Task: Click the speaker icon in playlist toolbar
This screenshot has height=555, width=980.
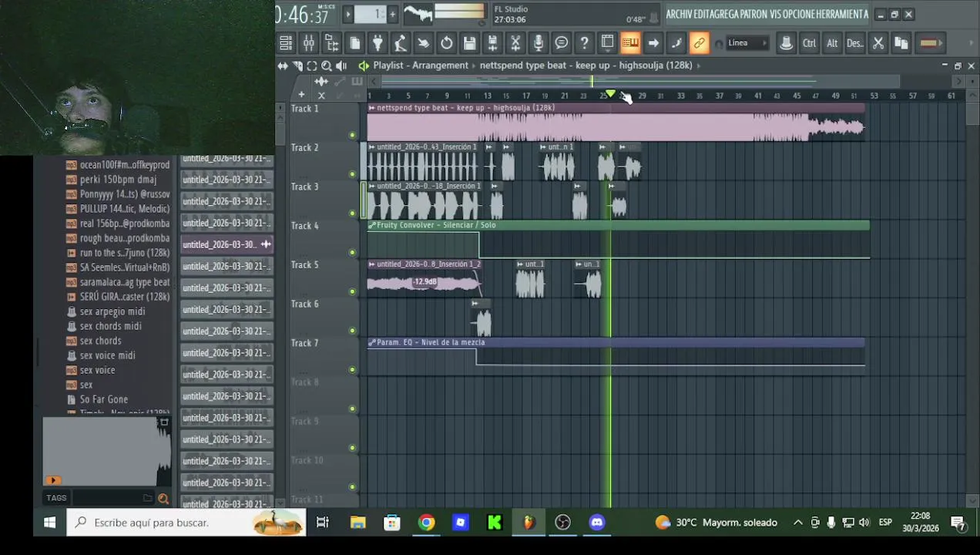Action: pyautogui.click(x=341, y=66)
